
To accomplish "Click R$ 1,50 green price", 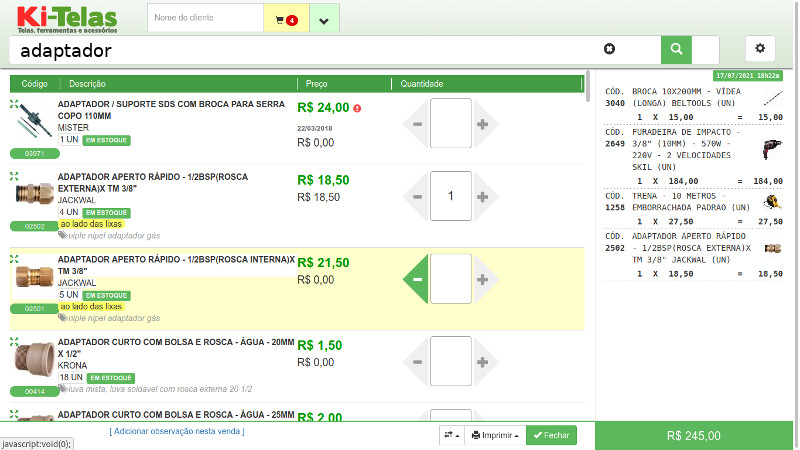I will pyautogui.click(x=319, y=345).
